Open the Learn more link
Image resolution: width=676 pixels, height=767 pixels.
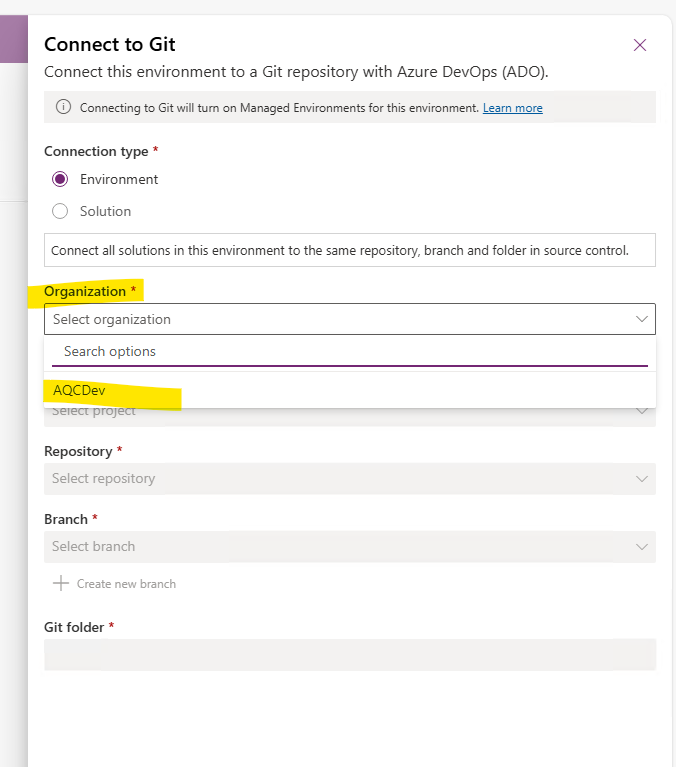tap(513, 108)
